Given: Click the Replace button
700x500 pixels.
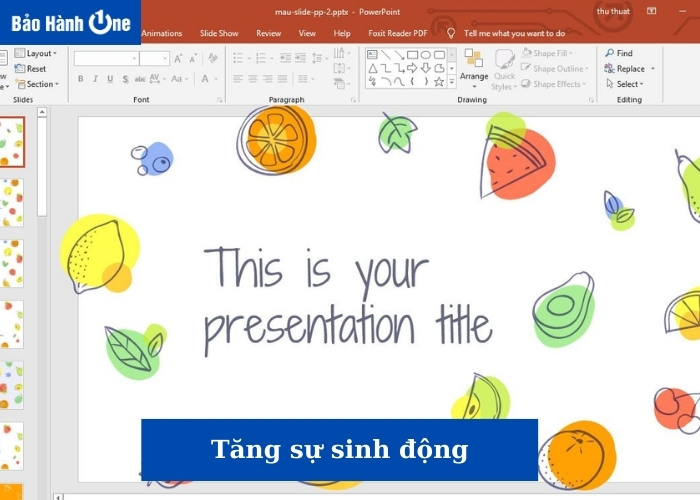Looking at the screenshot, I should coord(625,68).
